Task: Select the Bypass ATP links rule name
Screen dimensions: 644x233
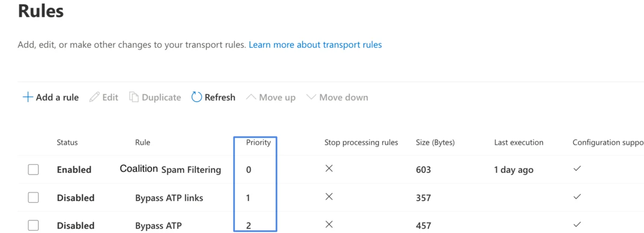Action: tap(169, 198)
